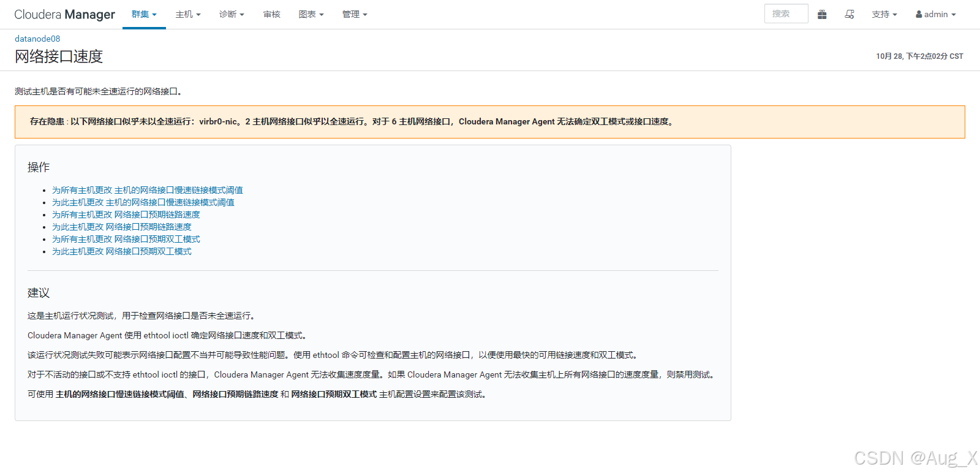Open the 图表 dropdown menu
This screenshot has width=980, height=475.
coord(311,14)
